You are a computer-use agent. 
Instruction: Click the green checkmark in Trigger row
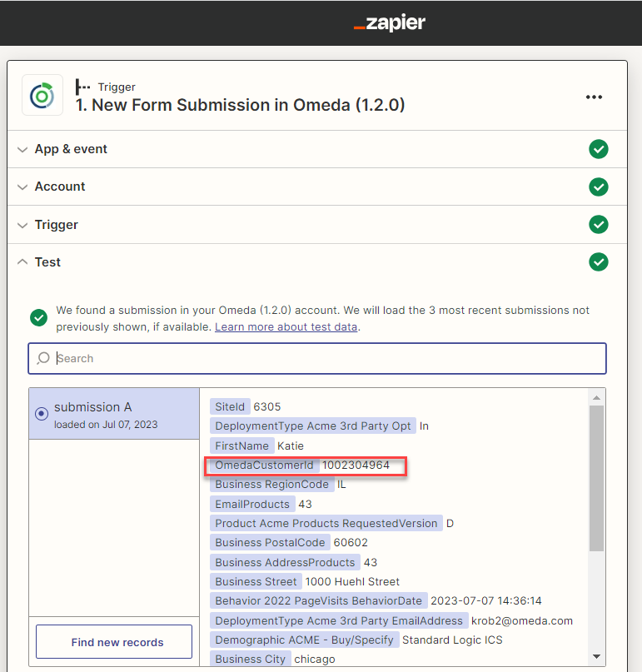598,225
